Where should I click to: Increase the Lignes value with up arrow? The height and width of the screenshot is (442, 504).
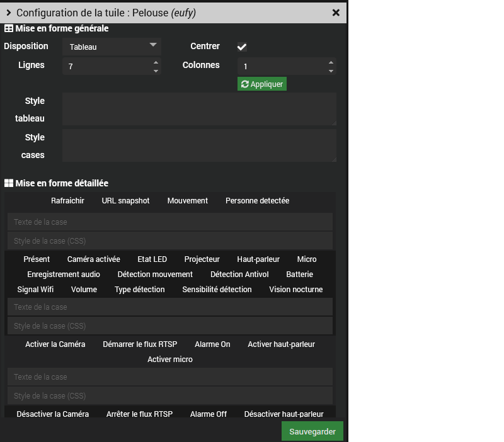(x=156, y=62)
